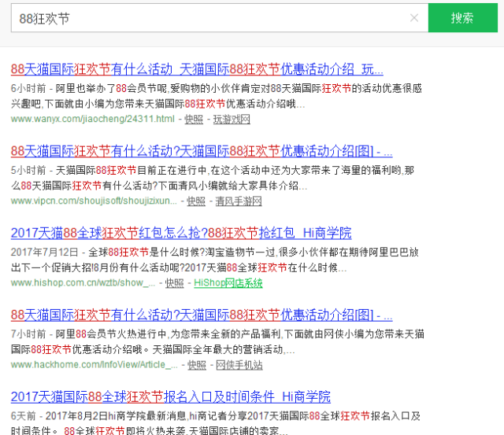Viewport: 504px width, 435px height.
Task: Click the 玩游戏网 source link
Action: [x=232, y=120]
